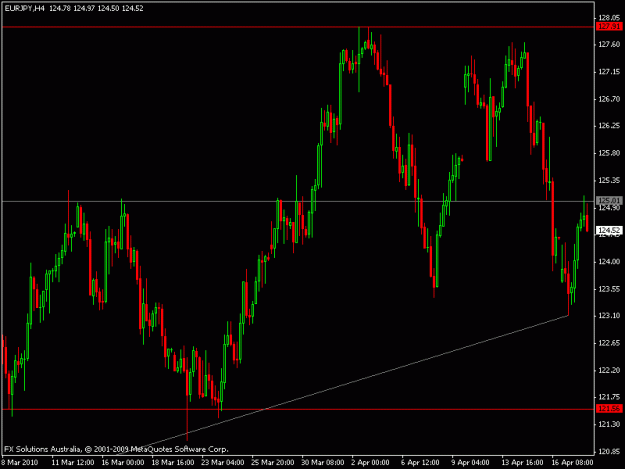This screenshot has width=625, height=469.
Task: Click the 18 Mar 16:00 time label
Action: tap(173, 462)
